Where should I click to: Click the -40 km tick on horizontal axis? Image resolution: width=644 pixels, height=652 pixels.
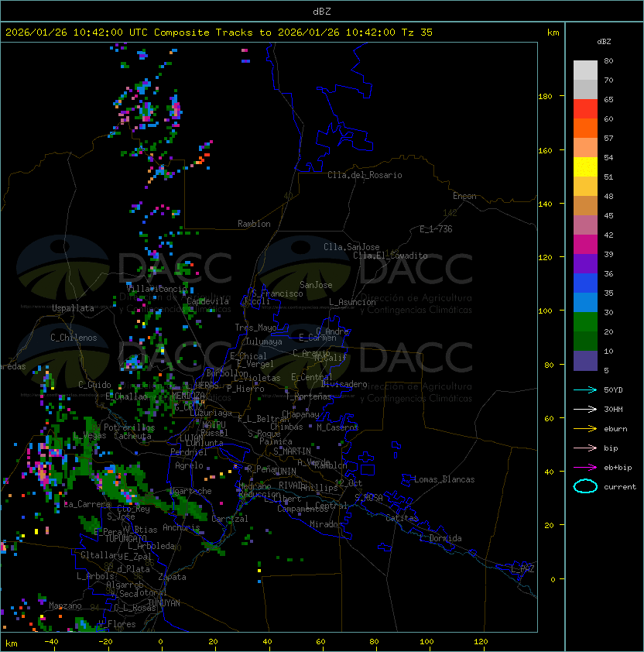(52, 642)
